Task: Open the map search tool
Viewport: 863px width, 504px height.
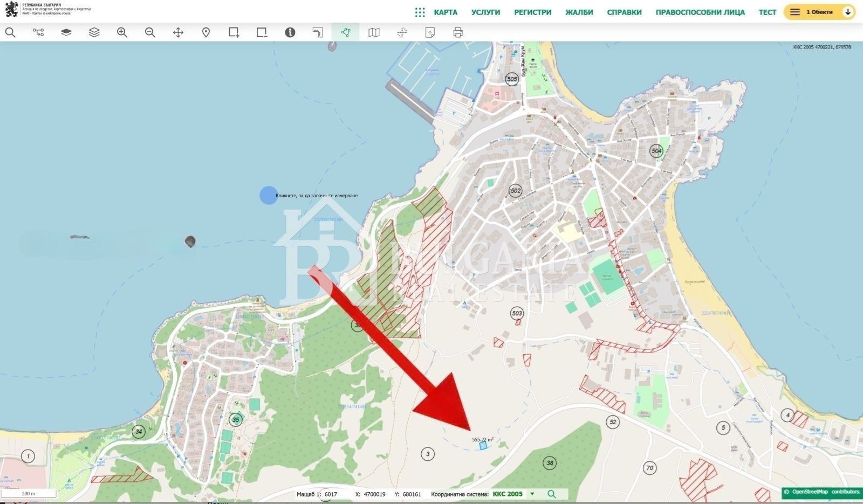Action: 10,32
